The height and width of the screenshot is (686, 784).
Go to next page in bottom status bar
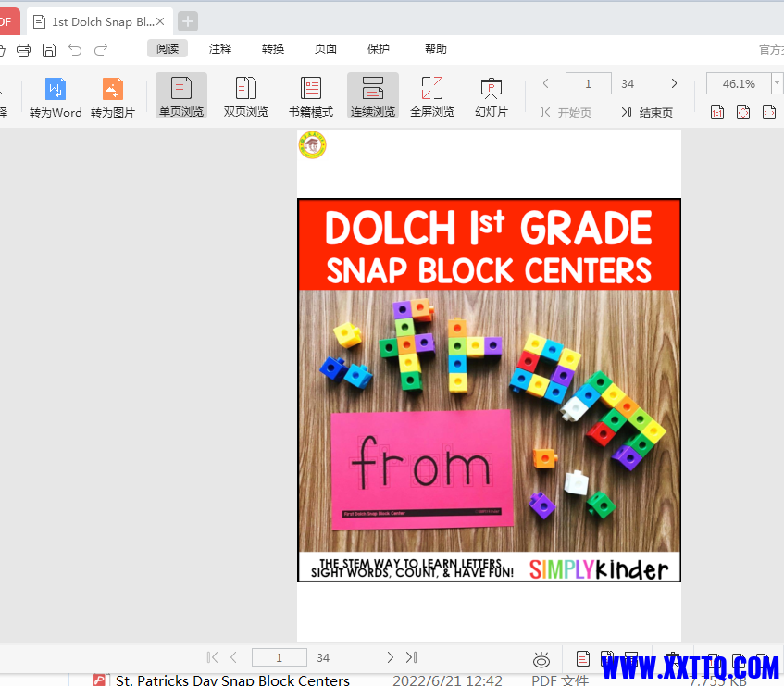coord(390,657)
